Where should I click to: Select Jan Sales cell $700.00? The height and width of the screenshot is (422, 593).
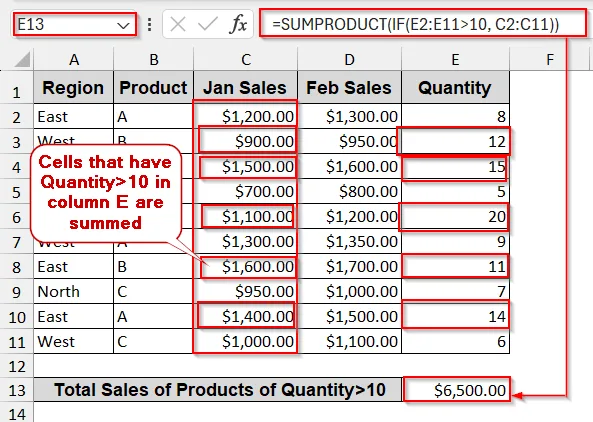click(245, 192)
